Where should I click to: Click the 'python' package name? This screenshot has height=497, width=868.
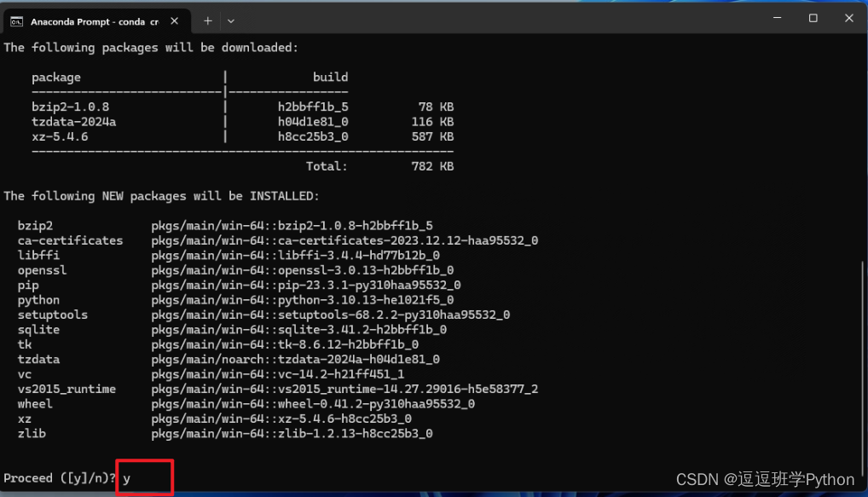click(38, 300)
